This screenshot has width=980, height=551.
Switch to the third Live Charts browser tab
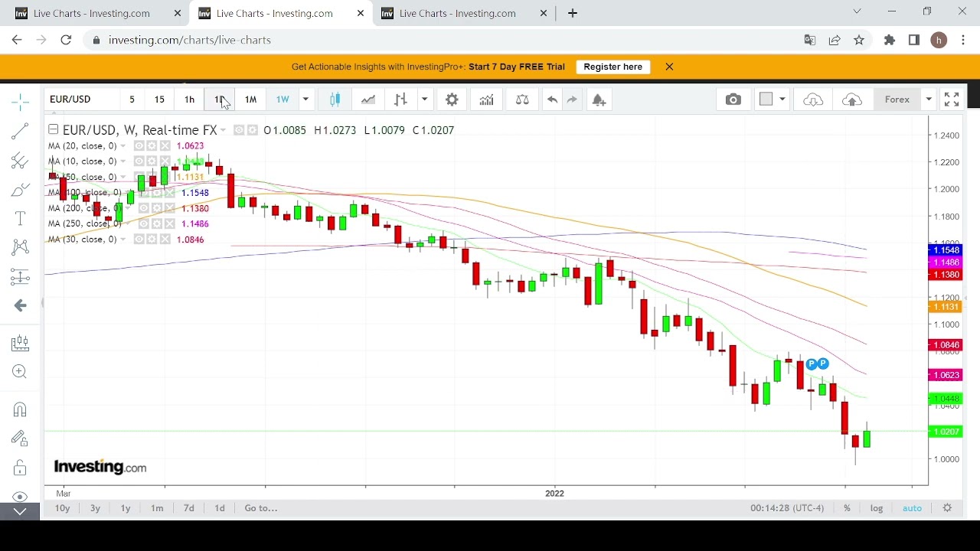click(x=457, y=13)
